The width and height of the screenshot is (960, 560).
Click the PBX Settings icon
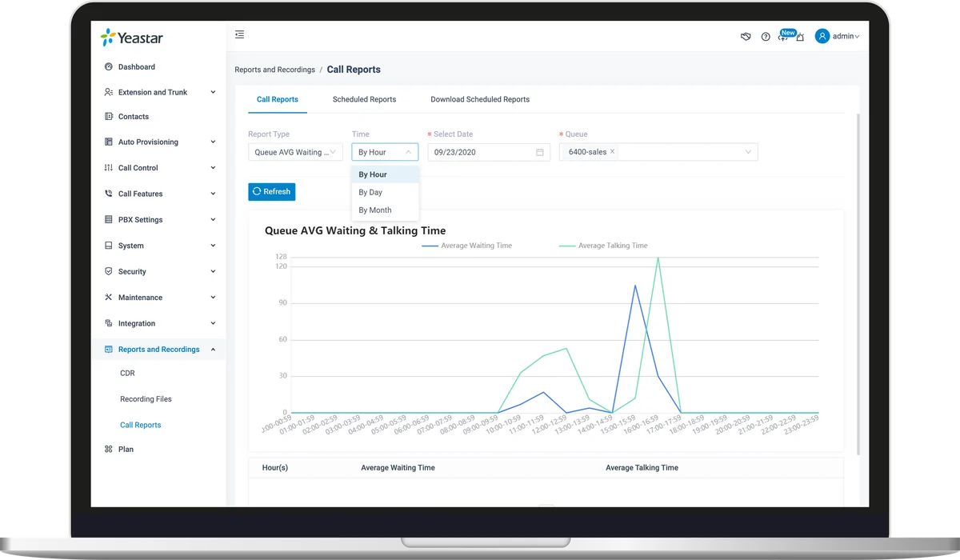(109, 219)
